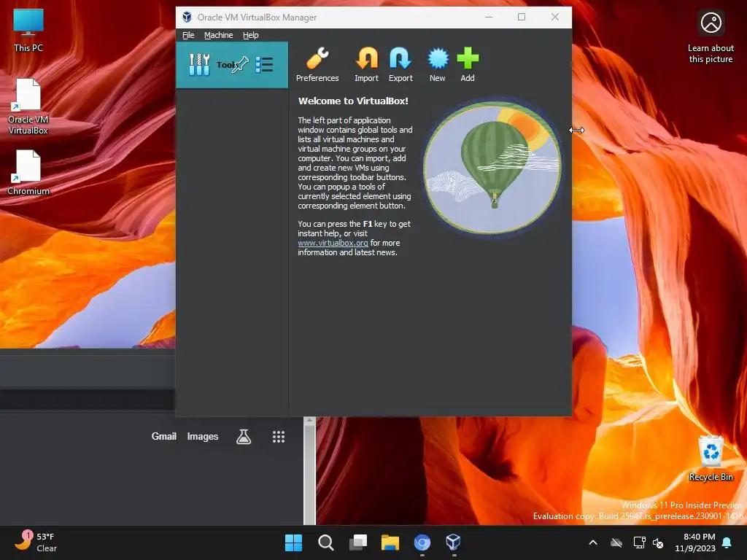
Task: Select Chromium desktop shortcut
Action: (x=28, y=172)
